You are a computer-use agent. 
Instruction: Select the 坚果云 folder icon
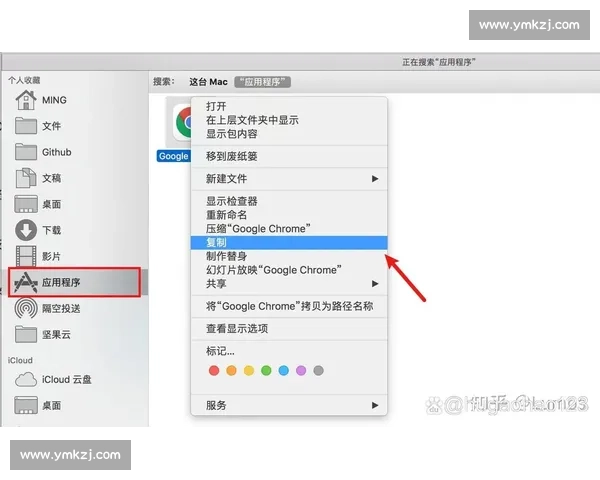pyautogui.click(x=26, y=334)
